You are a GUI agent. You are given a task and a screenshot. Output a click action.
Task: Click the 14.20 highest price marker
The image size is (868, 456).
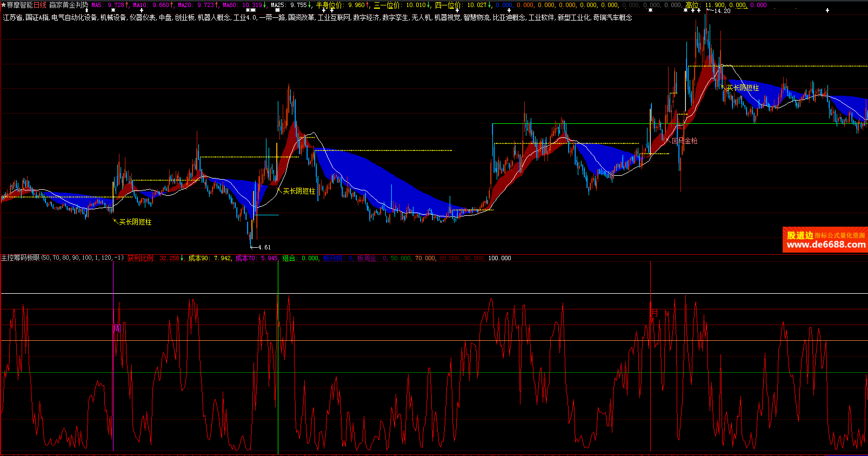coord(722,11)
